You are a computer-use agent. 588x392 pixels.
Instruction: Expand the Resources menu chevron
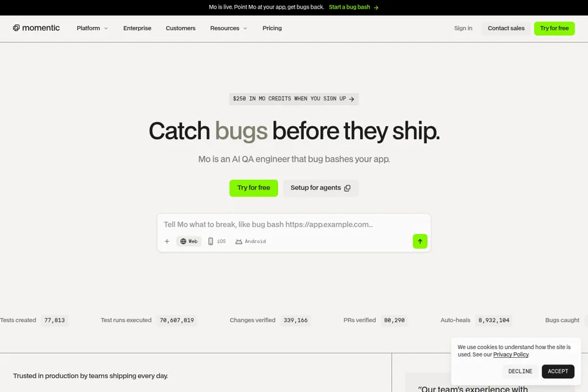245,29
